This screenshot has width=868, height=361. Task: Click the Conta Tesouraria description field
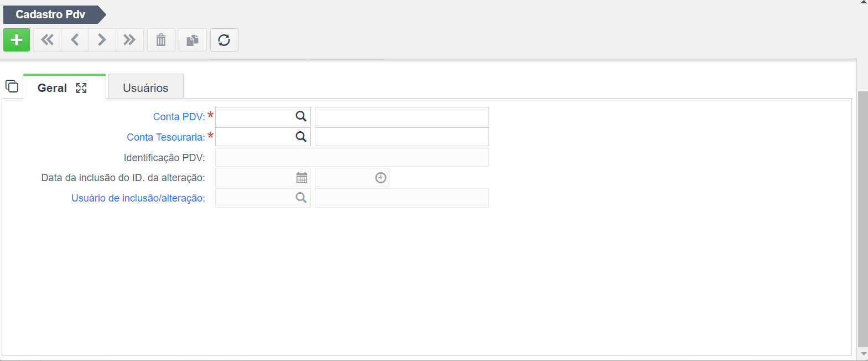pos(402,137)
